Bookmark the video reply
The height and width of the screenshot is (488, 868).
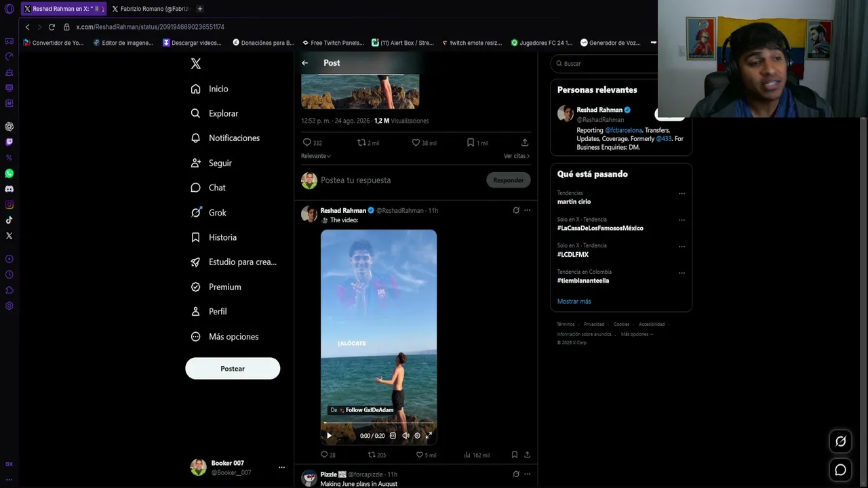point(515,455)
